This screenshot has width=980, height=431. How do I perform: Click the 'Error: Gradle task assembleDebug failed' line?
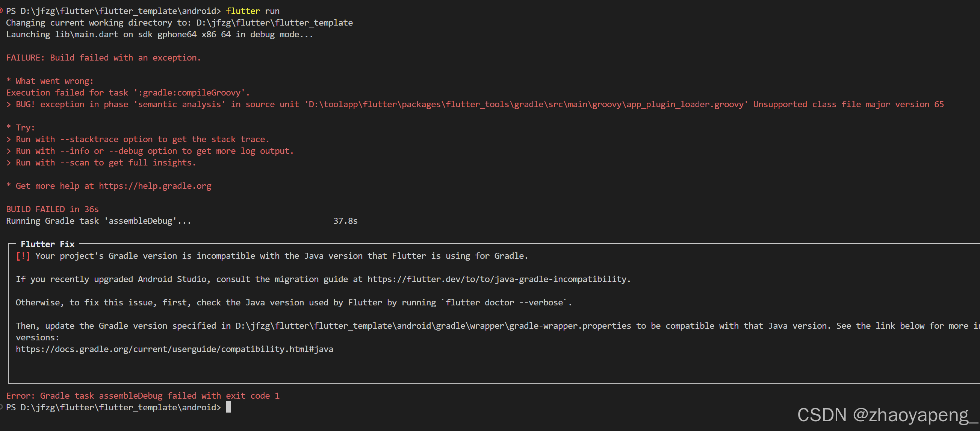(143, 396)
